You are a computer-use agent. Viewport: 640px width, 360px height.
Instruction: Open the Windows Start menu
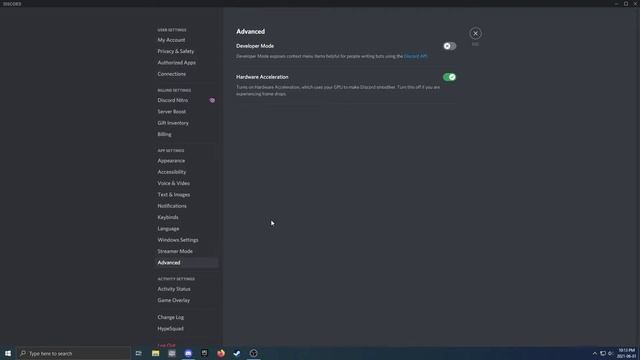coord(8,353)
